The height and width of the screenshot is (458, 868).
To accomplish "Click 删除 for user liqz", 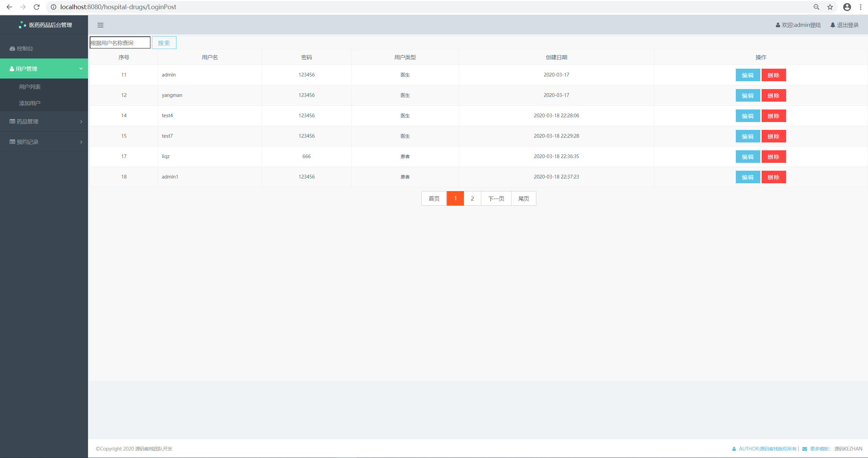I will 773,157.
